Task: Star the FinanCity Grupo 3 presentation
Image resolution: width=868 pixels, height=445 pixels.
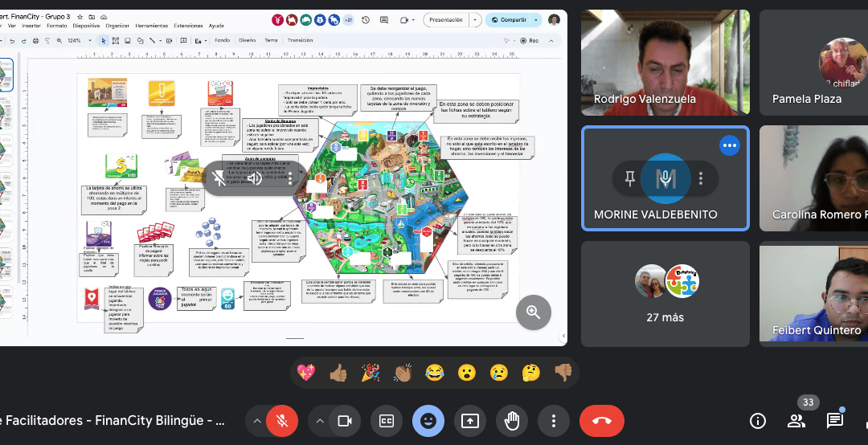Action: [80, 17]
